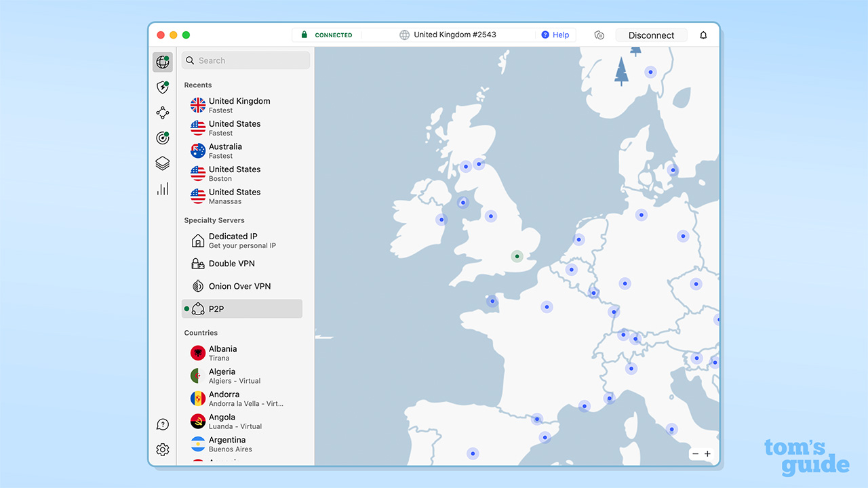
Task: Open the settings gear icon
Action: (163, 449)
